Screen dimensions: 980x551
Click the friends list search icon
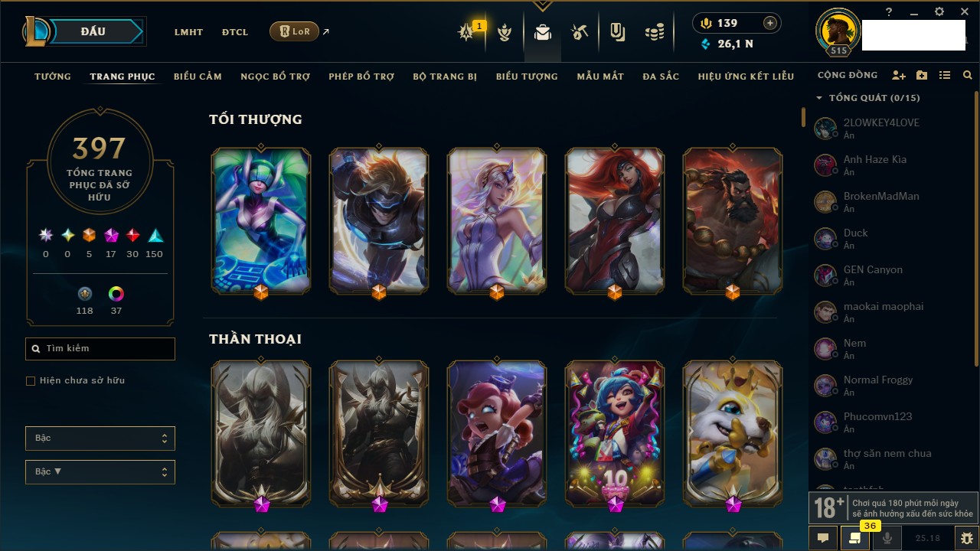click(968, 76)
